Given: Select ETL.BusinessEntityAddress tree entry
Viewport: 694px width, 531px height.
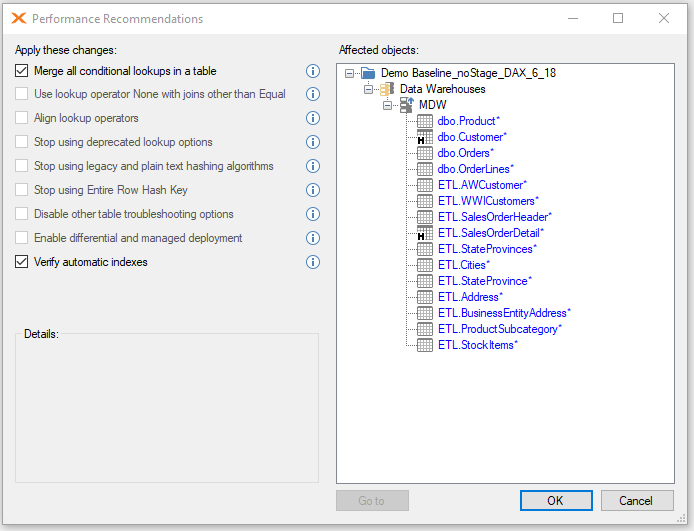Looking at the screenshot, I should pos(504,313).
